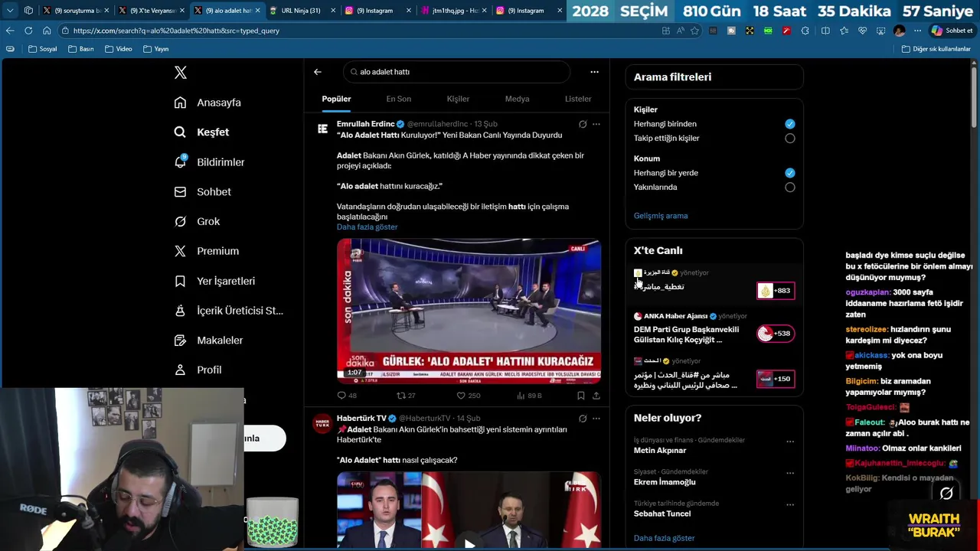
Task: Open options for Metin Akpınar trend
Action: tap(790, 442)
